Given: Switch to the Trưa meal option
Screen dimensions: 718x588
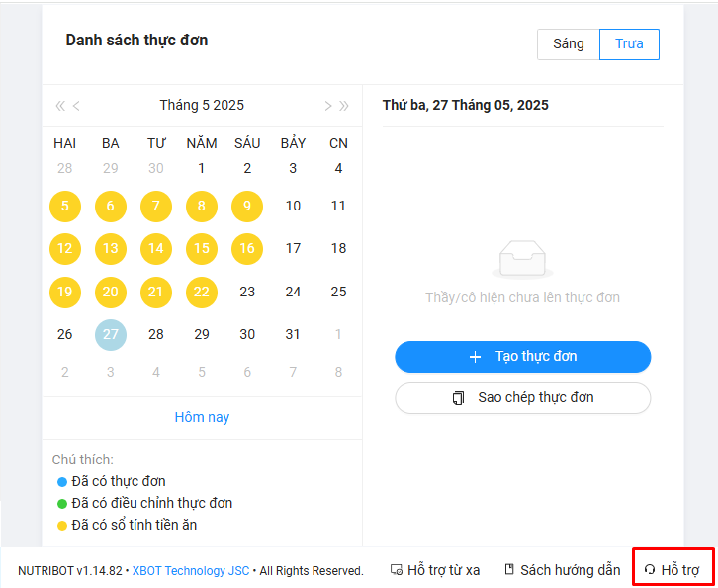Looking at the screenshot, I should (629, 44).
